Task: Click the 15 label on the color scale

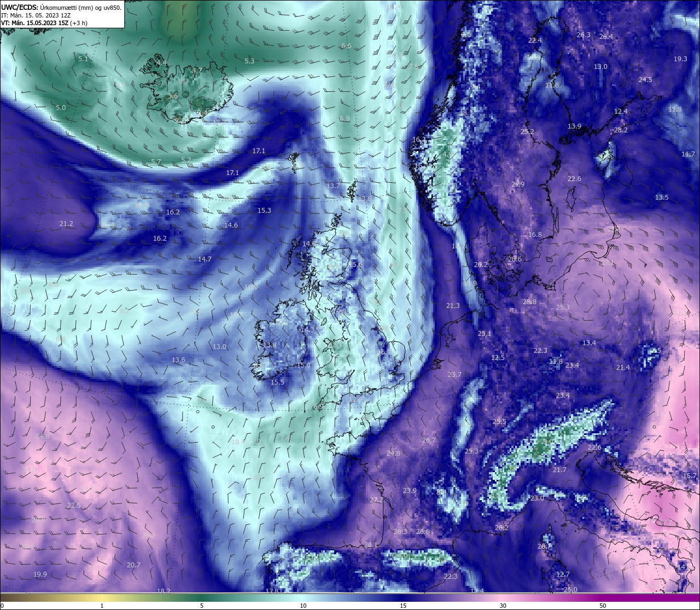Action: point(402,606)
